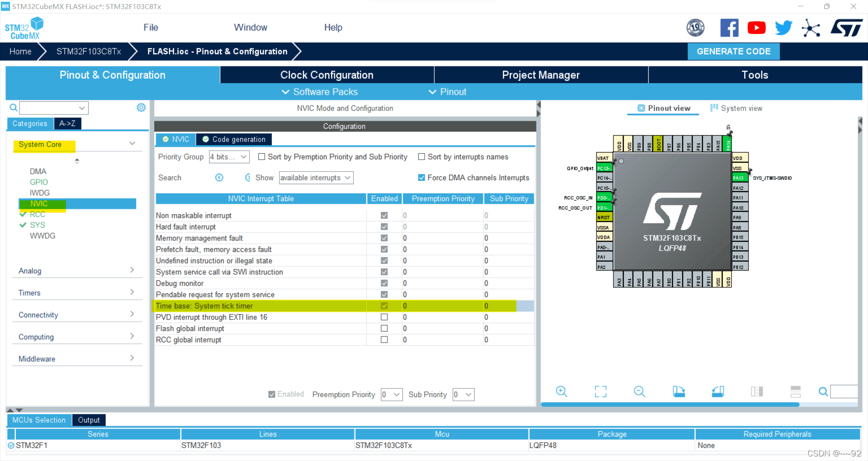Switch to the Code generation tab
The image size is (868, 461).
(234, 139)
